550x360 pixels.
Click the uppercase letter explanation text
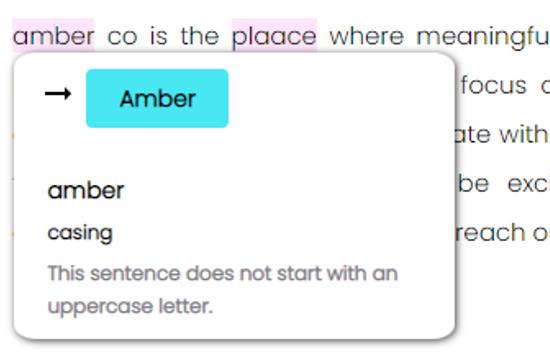click(222, 289)
